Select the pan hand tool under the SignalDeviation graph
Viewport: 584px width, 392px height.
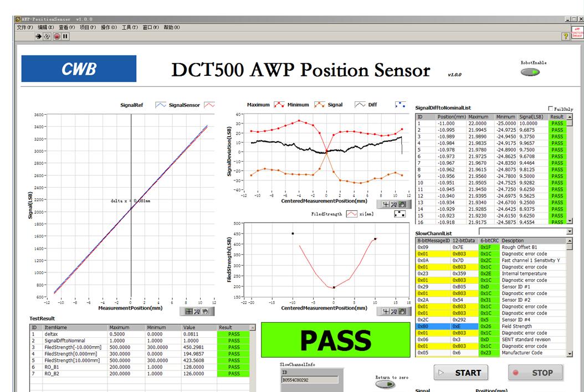coord(402,204)
